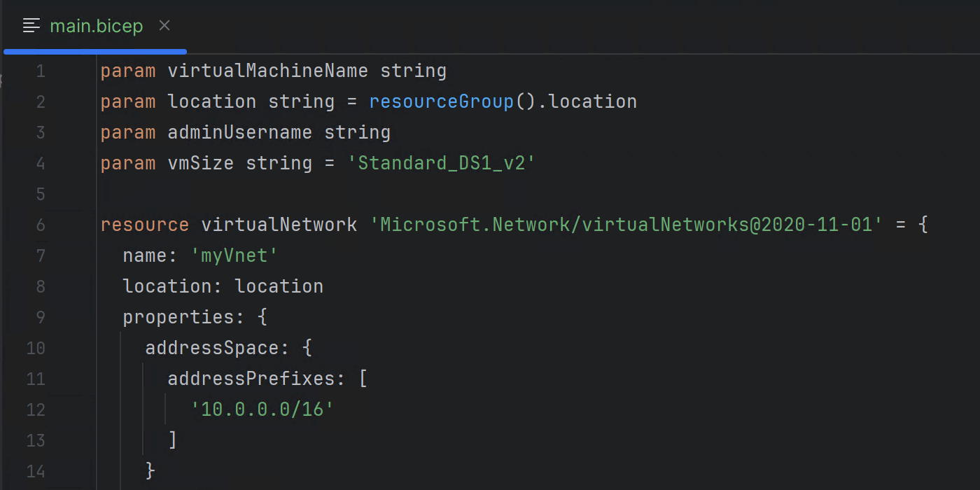
Task: Select the main.bicep tab label
Action: point(96,26)
